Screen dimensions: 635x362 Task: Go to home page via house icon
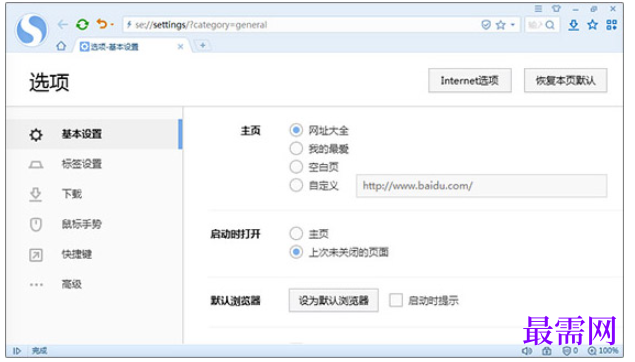coord(61,46)
